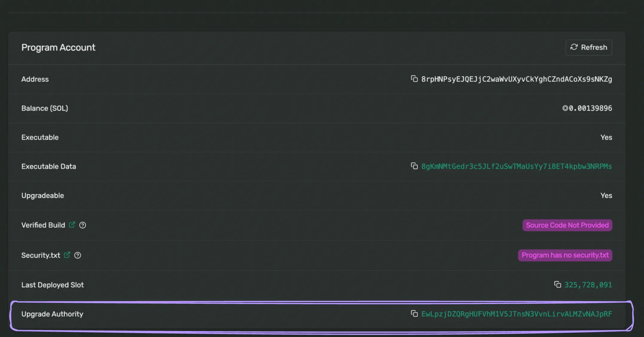Copy the Executable Data address

click(414, 166)
